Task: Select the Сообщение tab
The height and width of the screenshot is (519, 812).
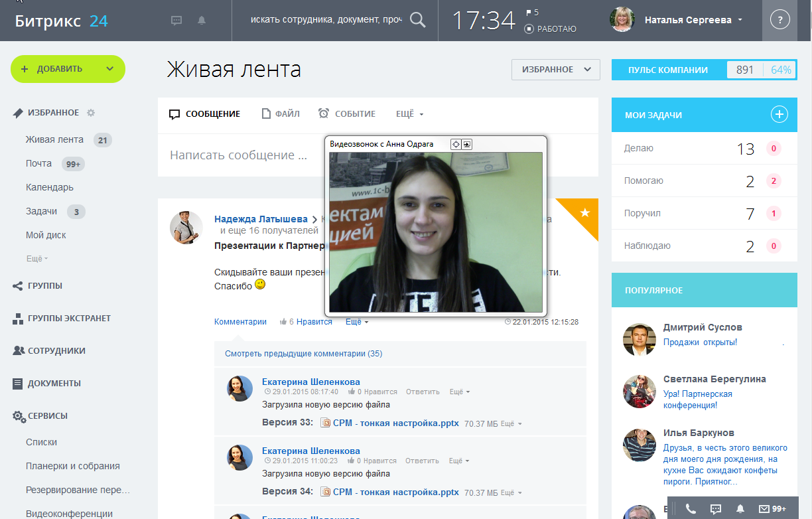Action: coord(204,114)
